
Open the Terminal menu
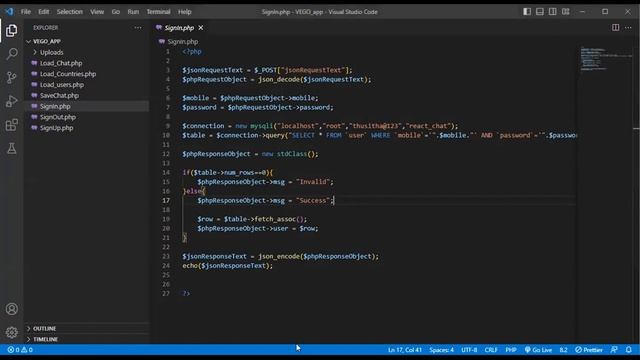pyautogui.click(x=158, y=12)
